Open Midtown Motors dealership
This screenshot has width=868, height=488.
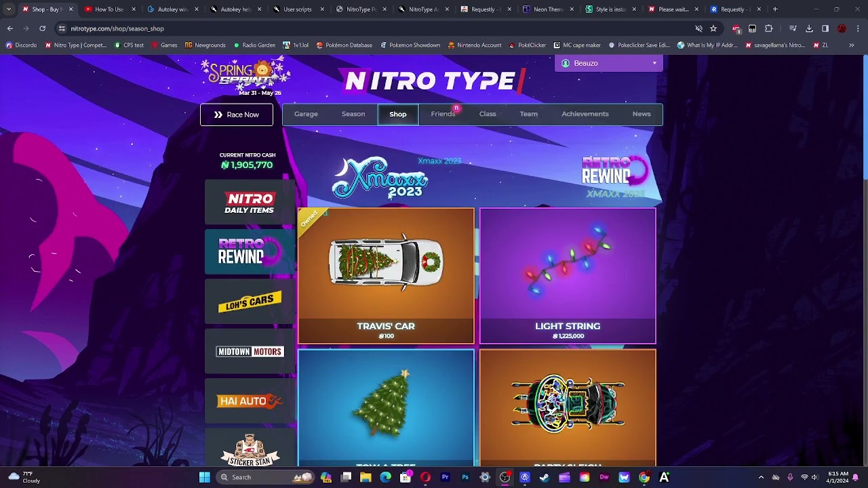[x=250, y=351]
